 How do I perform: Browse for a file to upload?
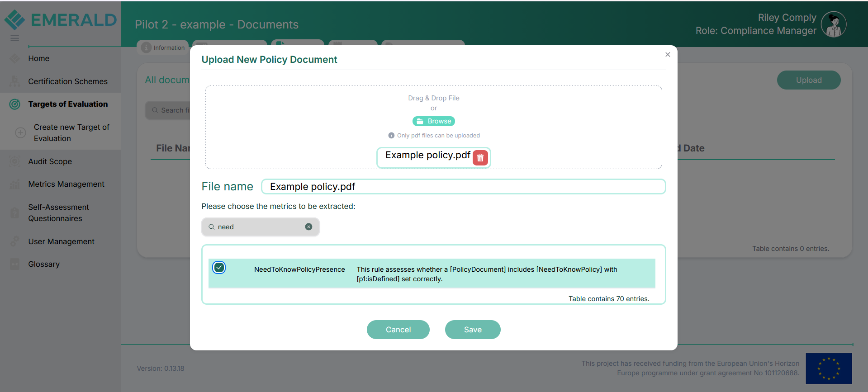(434, 121)
